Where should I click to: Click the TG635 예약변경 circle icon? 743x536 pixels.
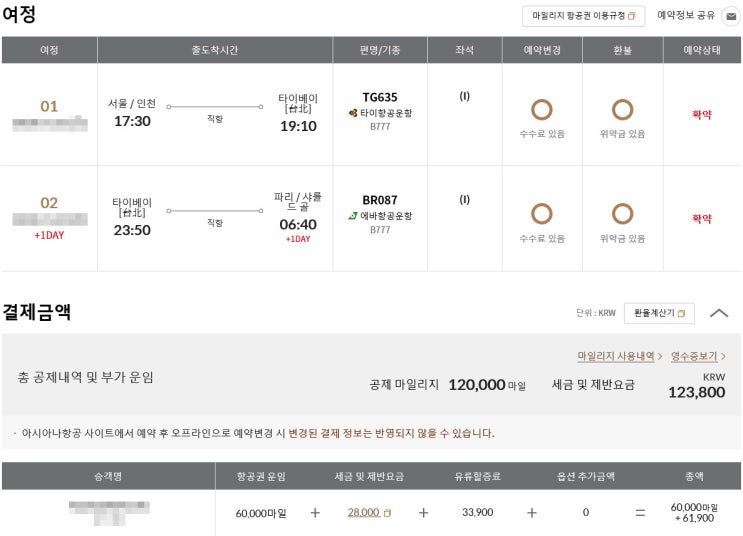pos(542,110)
